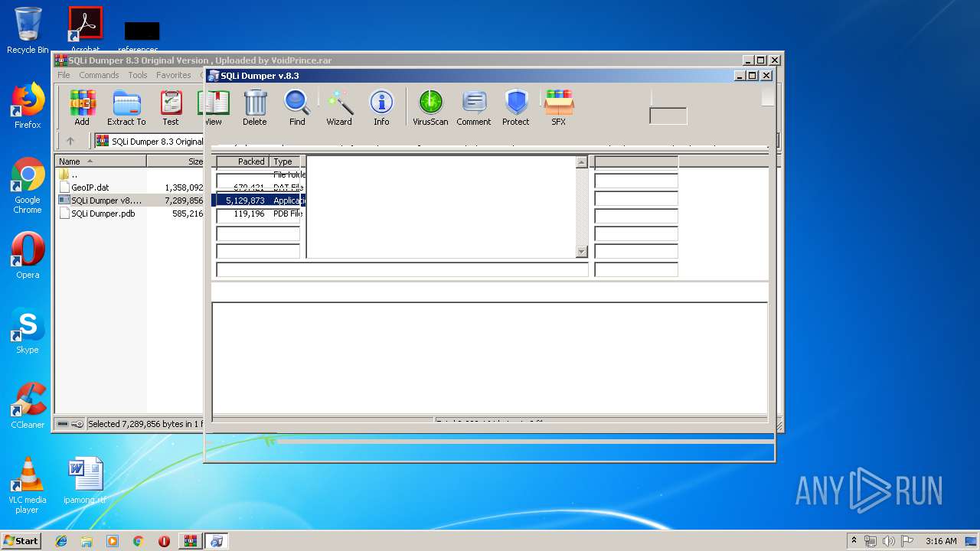This screenshot has width=980, height=551.
Task: Open the Find magnifier tool
Action: click(297, 107)
